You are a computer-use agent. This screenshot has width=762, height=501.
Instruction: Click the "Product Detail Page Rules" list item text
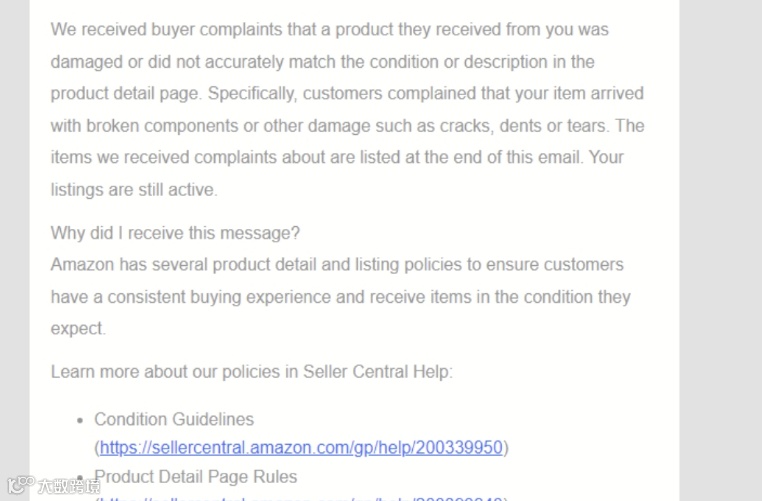[195, 477]
